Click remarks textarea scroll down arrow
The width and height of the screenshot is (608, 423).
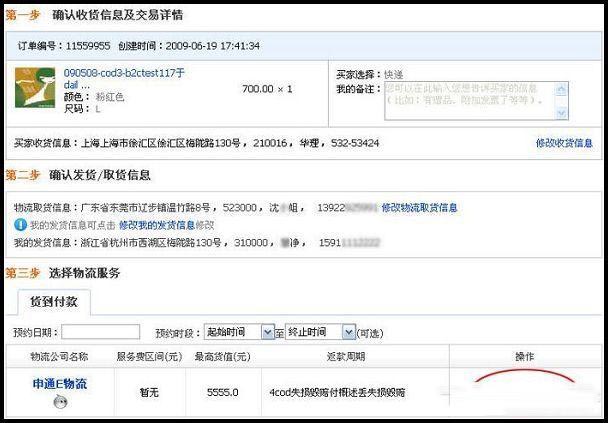(x=562, y=113)
